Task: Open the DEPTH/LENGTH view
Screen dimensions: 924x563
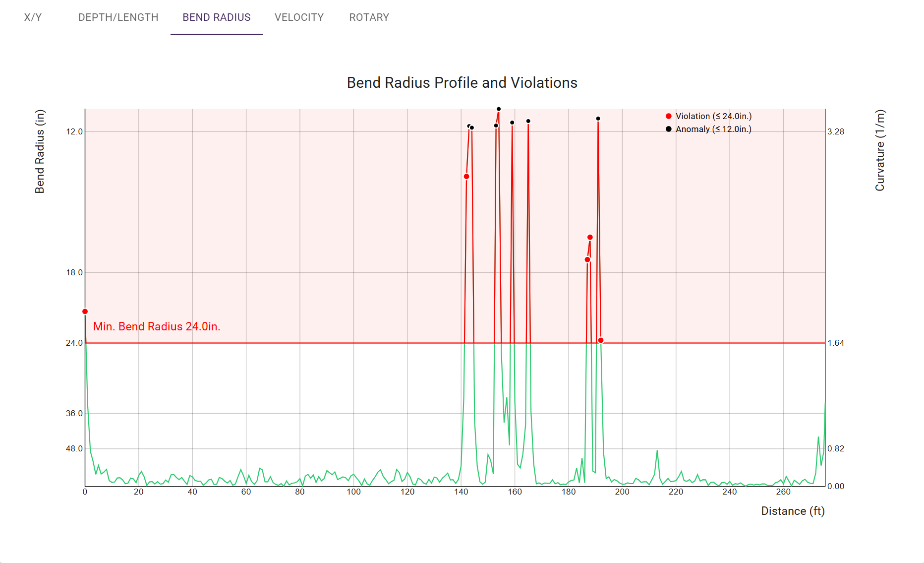Action: click(117, 17)
